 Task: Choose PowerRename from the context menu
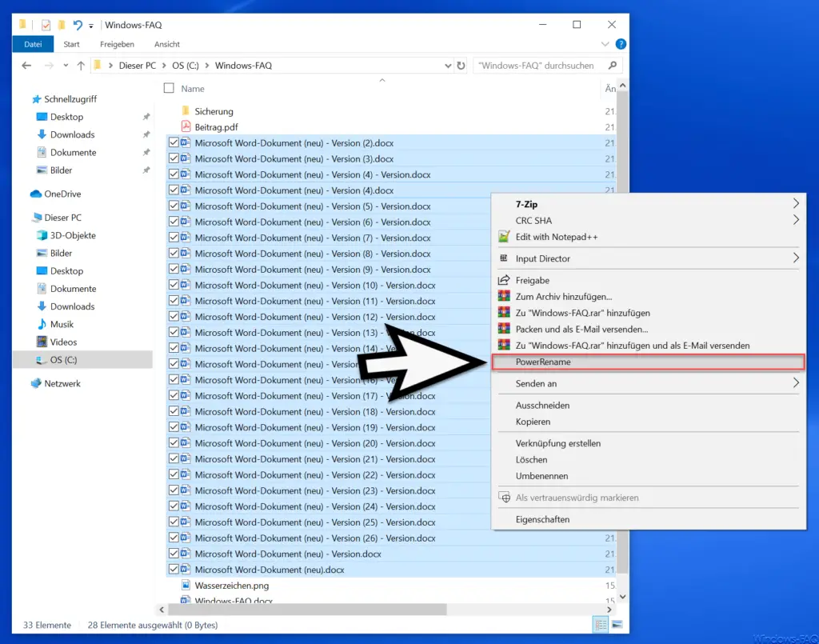coord(648,362)
